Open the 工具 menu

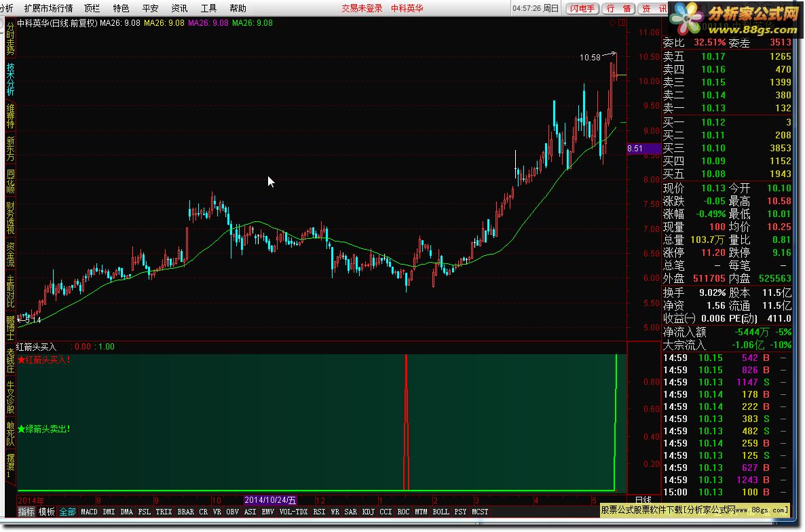click(209, 8)
